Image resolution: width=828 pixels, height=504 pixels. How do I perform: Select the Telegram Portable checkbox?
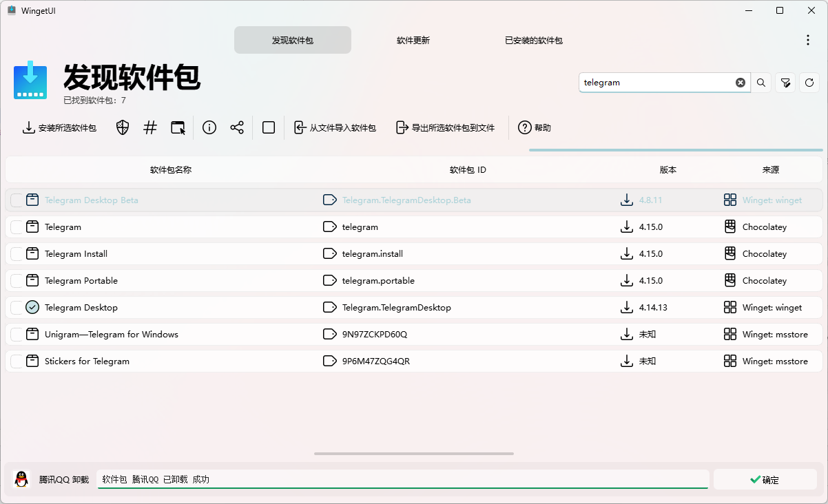point(17,281)
